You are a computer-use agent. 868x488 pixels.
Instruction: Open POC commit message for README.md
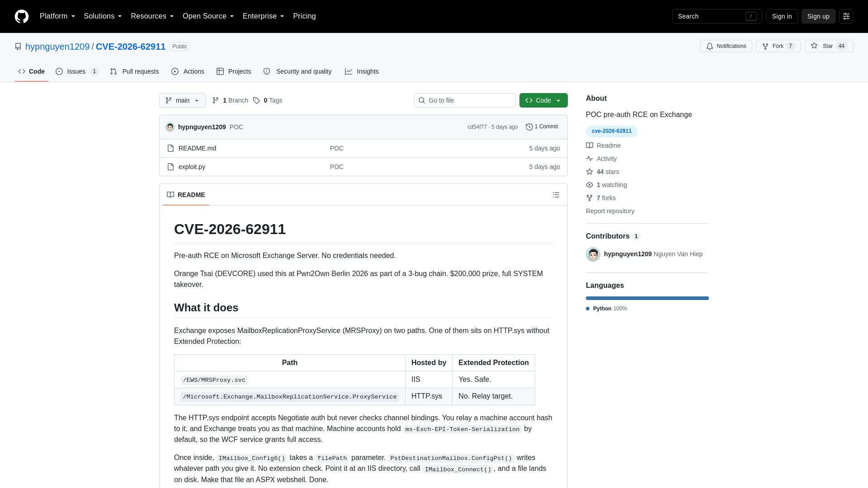tap(337, 148)
